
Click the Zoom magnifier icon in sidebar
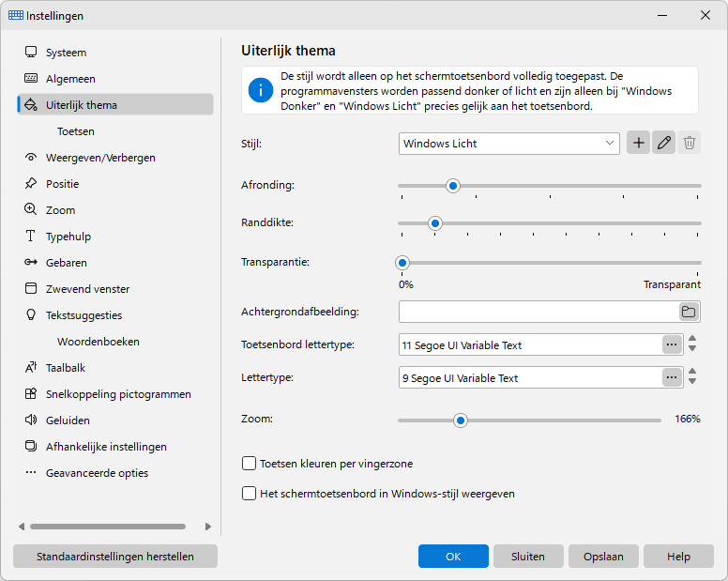(31, 209)
